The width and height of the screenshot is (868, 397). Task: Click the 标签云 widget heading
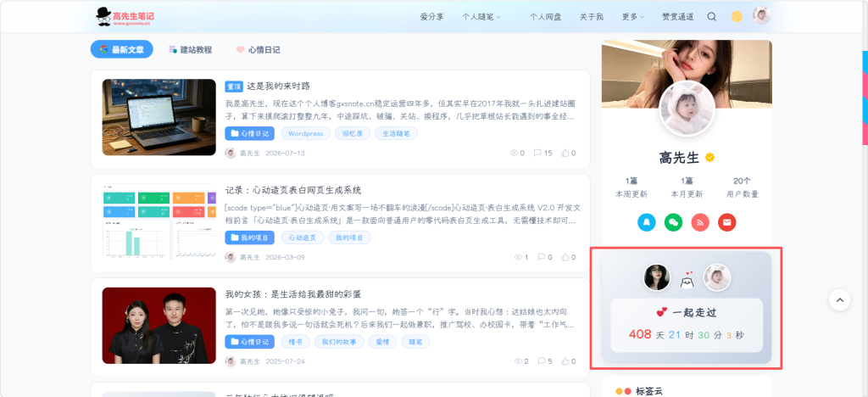click(648, 391)
